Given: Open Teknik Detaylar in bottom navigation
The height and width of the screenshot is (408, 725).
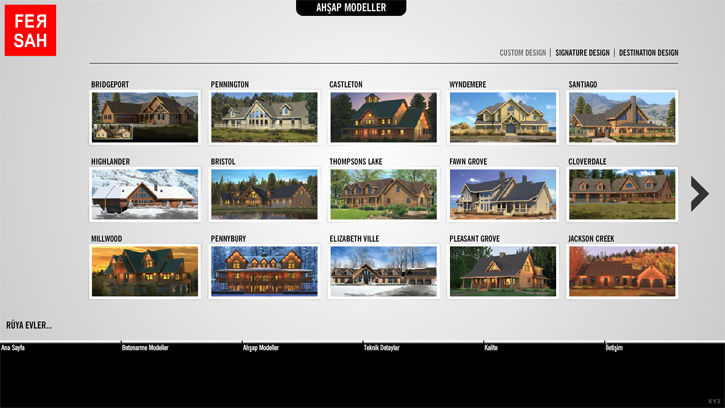Looking at the screenshot, I should point(381,348).
